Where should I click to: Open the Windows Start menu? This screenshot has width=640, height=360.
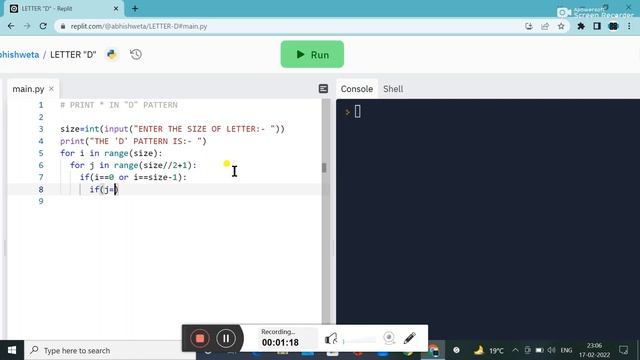click(x=12, y=350)
